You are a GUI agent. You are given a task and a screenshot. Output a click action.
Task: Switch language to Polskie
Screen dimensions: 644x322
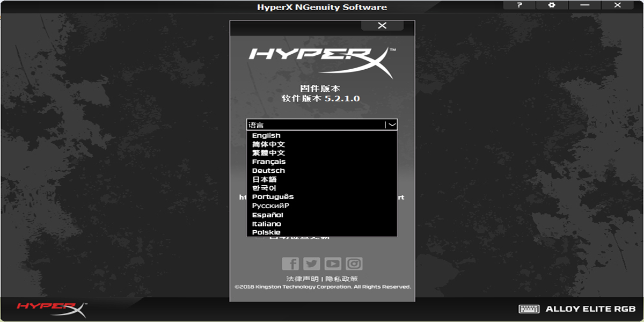[322, 232]
